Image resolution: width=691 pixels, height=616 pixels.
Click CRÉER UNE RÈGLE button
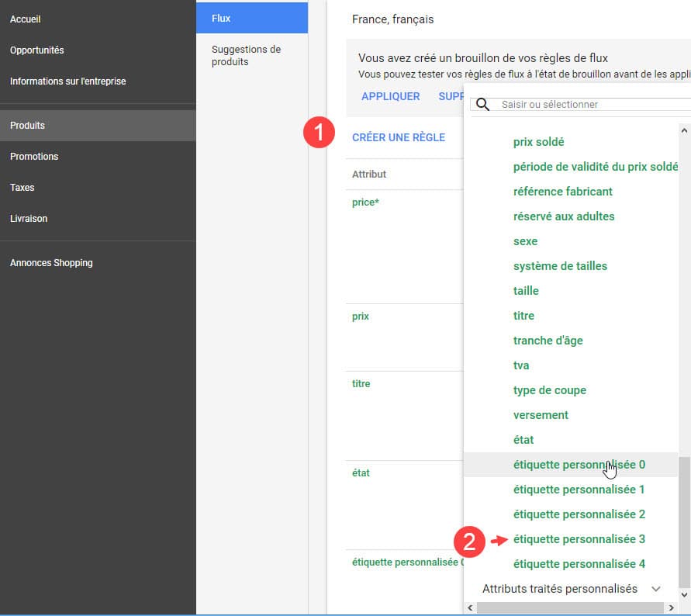pos(399,137)
